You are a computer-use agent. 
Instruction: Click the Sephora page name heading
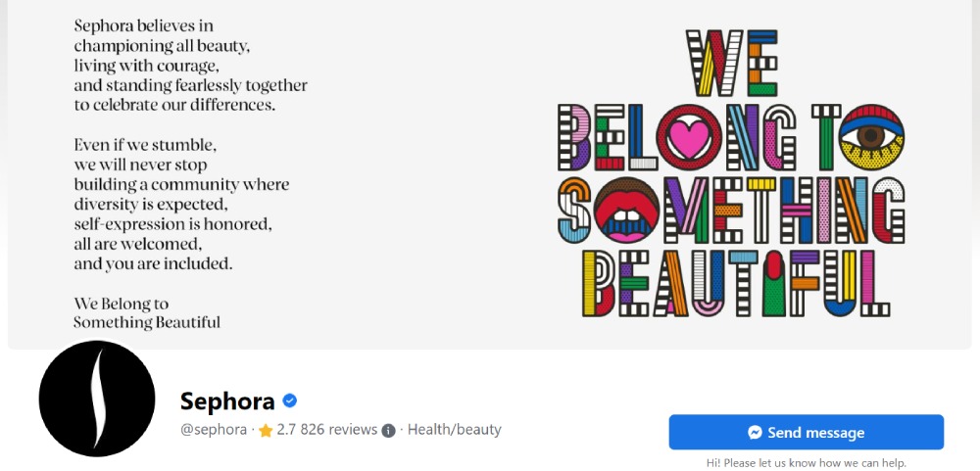click(x=227, y=400)
